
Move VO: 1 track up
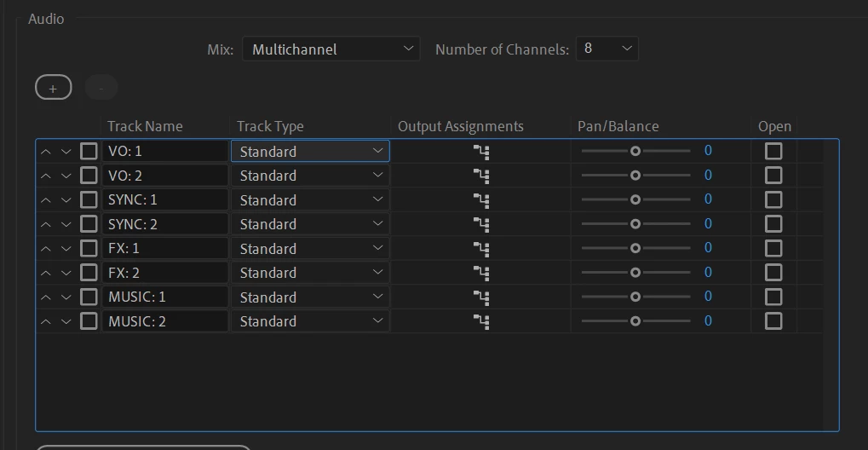tap(46, 152)
